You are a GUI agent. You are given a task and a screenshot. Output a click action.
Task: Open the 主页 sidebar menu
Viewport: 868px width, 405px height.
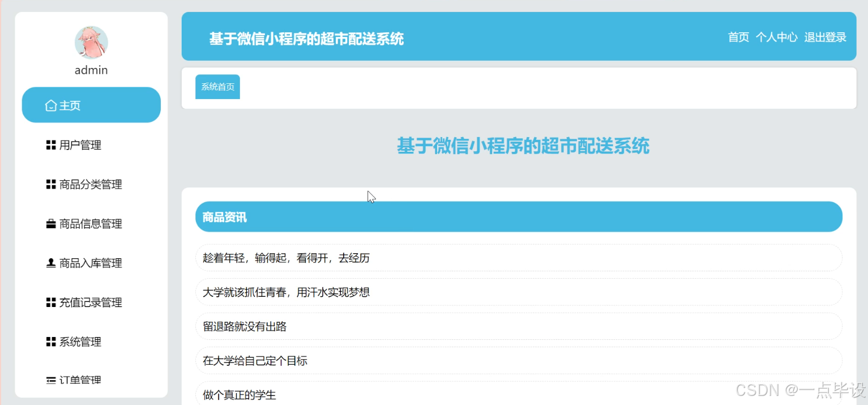(91, 105)
